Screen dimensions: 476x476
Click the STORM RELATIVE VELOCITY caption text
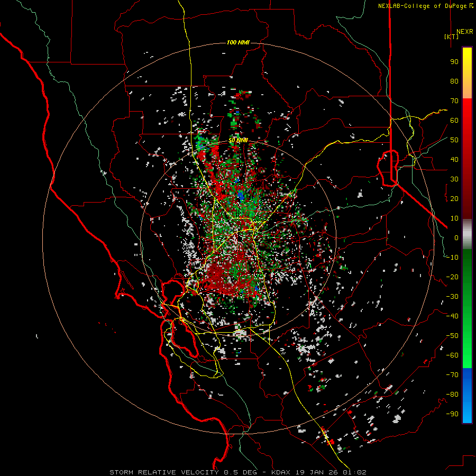point(164,472)
